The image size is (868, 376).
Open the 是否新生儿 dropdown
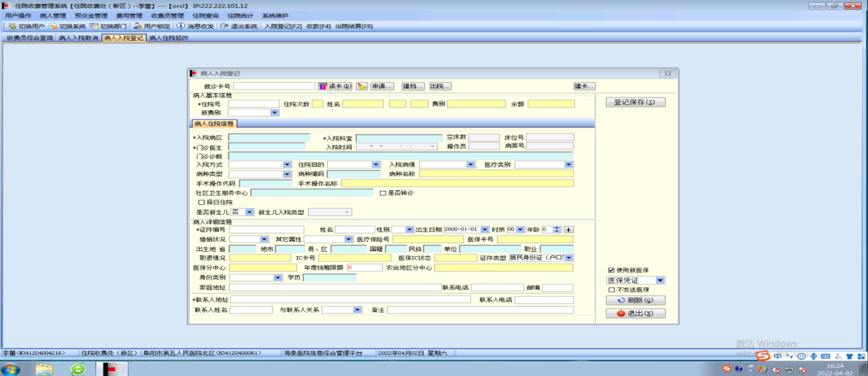point(249,213)
